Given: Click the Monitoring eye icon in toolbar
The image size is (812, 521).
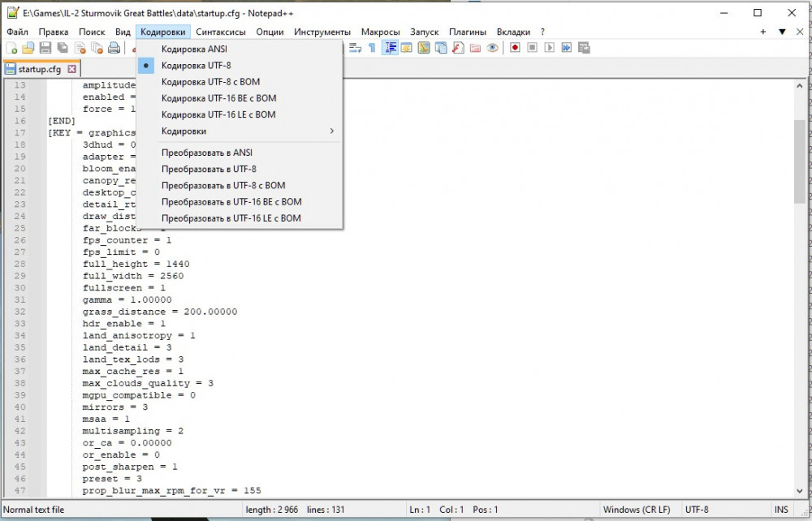Looking at the screenshot, I should point(492,48).
